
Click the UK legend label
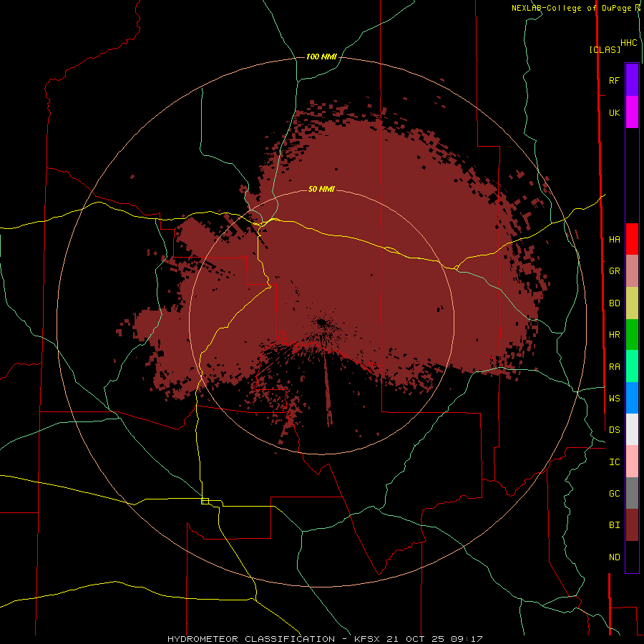click(x=614, y=112)
